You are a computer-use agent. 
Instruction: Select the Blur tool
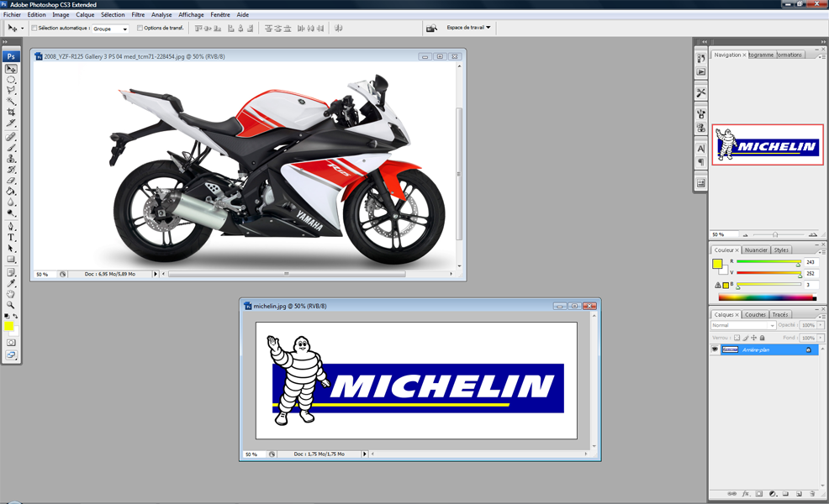tap(11, 202)
